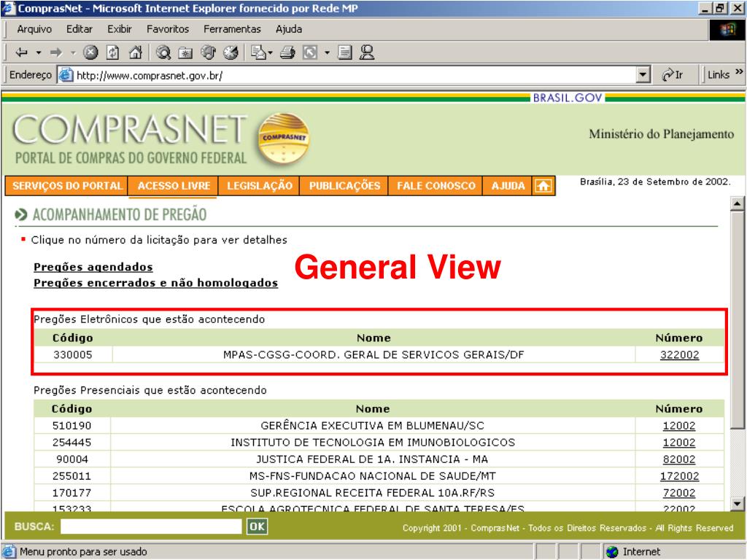Viewport: 747px width, 560px height.
Task: Click the page icon beside the address URL
Action: click(66, 75)
